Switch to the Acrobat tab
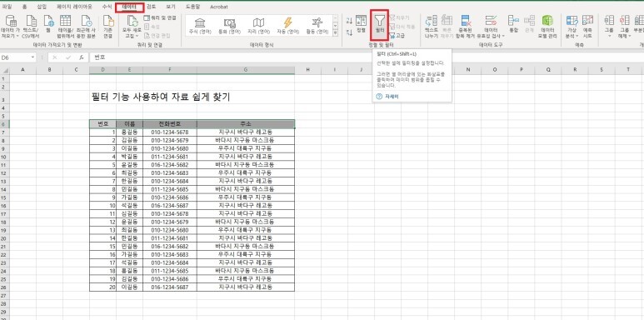The image size is (644, 320). pos(219,7)
